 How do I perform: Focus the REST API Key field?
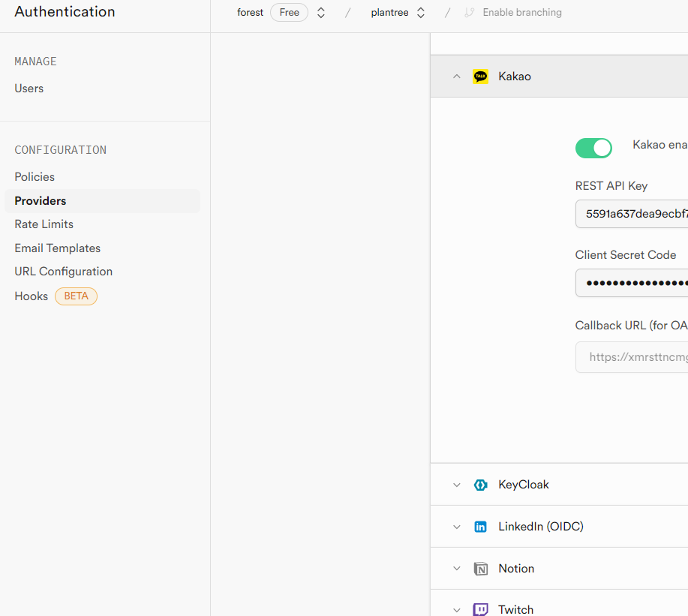(x=632, y=214)
